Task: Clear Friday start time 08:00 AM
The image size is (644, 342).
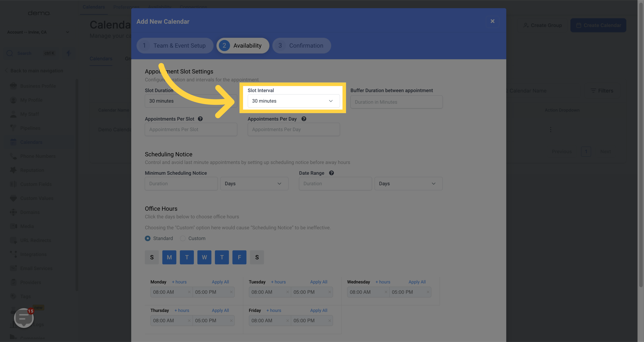Action: tap(287, 321)
